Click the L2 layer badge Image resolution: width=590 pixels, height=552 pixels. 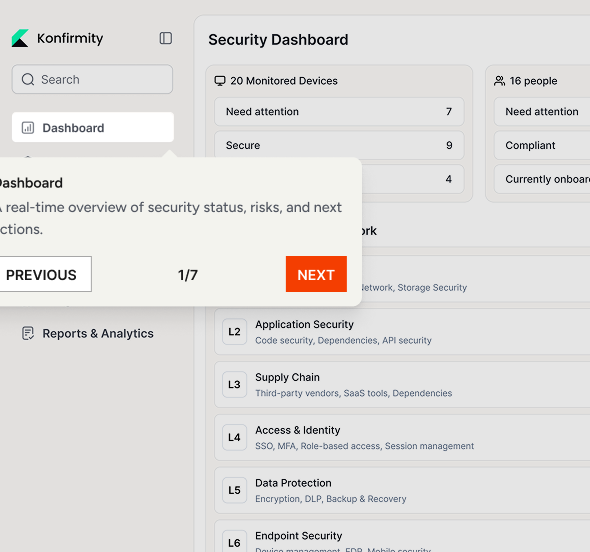[234, 332]
